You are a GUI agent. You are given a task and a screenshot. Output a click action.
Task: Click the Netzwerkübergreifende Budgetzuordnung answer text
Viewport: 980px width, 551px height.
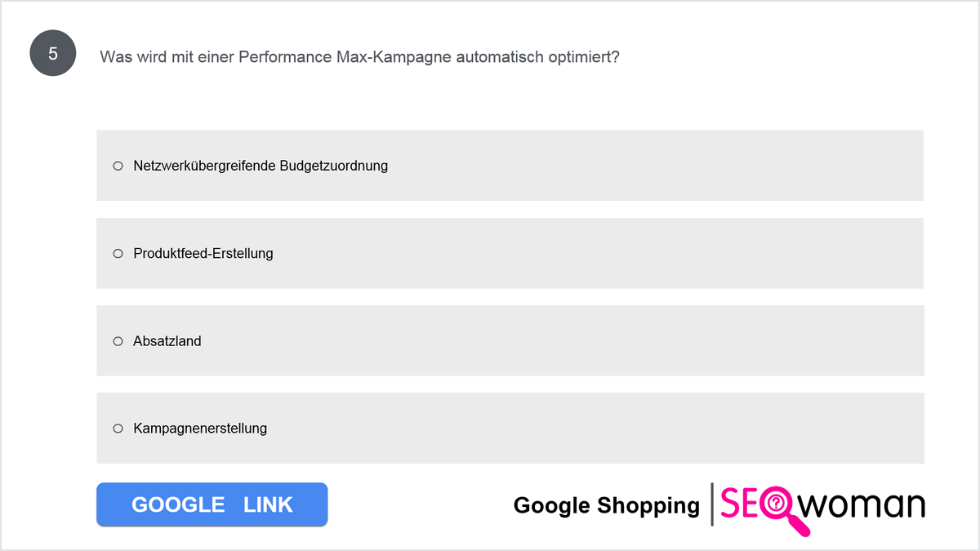tap(261, 166)
